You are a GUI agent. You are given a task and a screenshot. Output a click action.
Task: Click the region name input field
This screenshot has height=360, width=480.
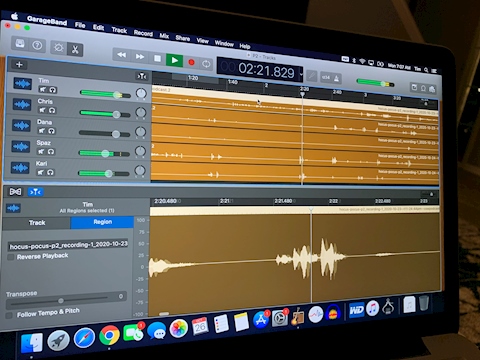click(68, 245)
